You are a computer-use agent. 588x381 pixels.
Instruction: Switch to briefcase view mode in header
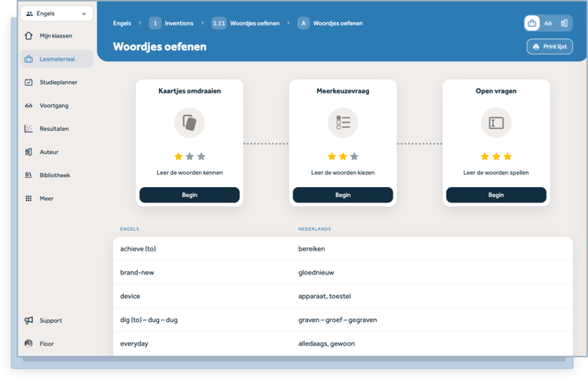(532, 23)
